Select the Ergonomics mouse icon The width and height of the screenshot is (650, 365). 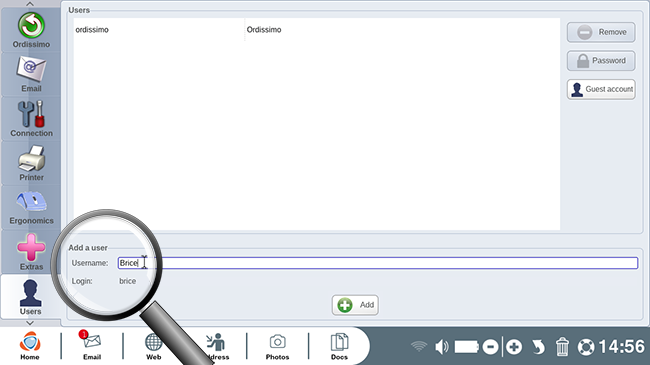(x=31, y=207)
